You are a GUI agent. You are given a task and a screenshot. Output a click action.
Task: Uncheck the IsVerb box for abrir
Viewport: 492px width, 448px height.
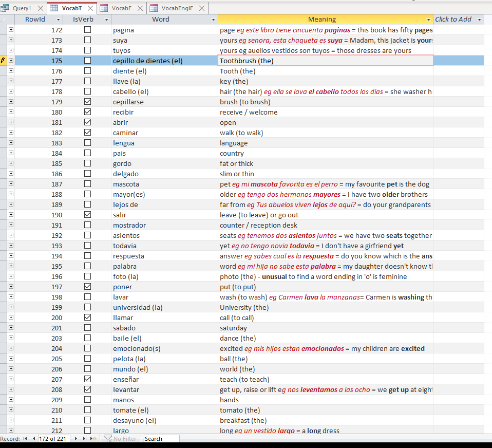pyautogui.click(x=87, y=122)
